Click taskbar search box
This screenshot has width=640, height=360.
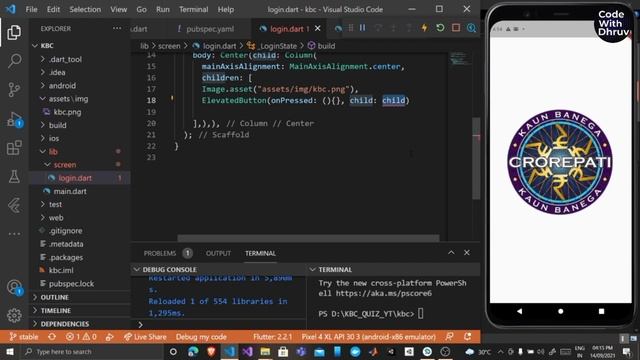92,351
